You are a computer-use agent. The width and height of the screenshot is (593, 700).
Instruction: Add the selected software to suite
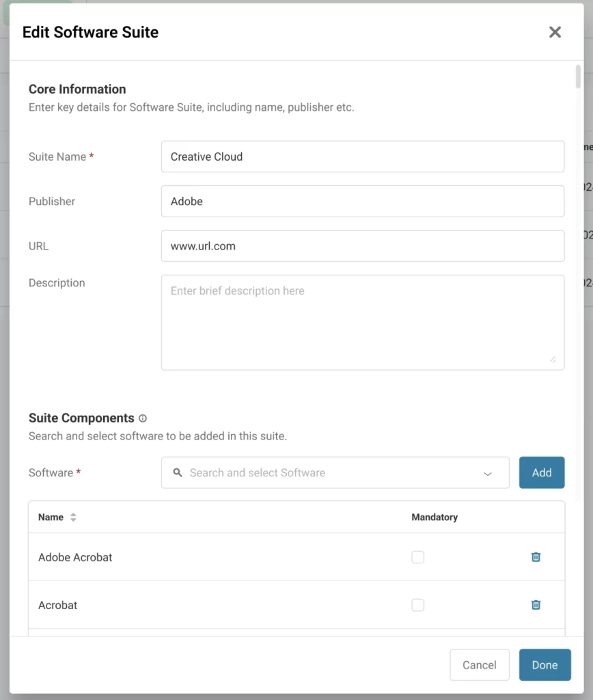click(x=542, y=472)
